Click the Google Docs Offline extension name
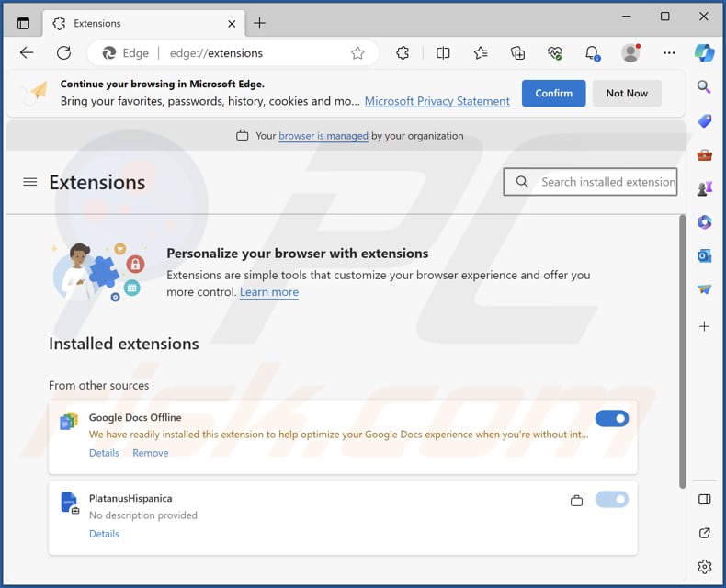 click(x=135, y=418)
